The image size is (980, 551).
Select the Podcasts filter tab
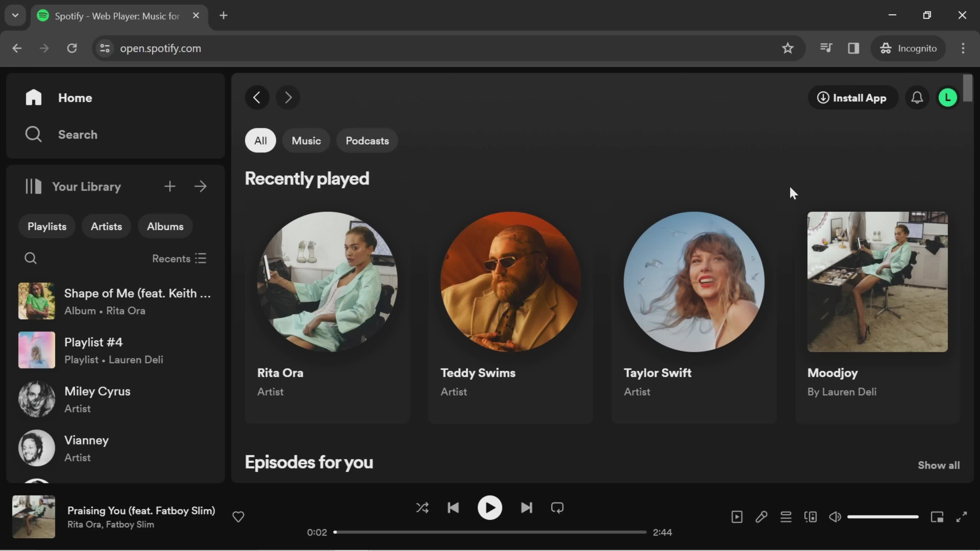[367, 141]
